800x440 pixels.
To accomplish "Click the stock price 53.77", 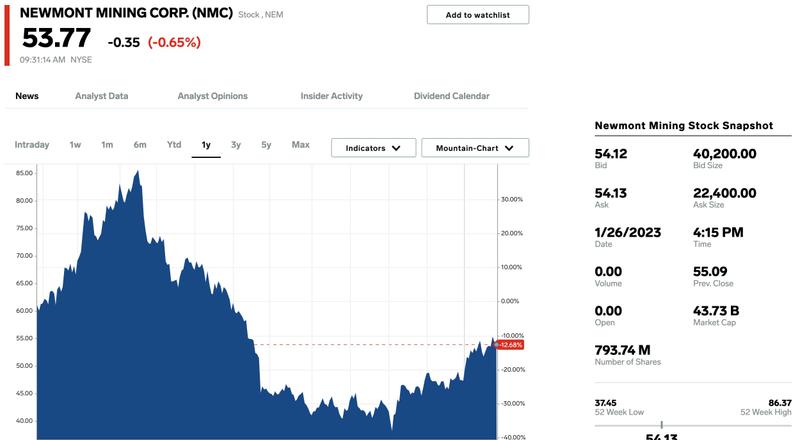I will 56,38.
